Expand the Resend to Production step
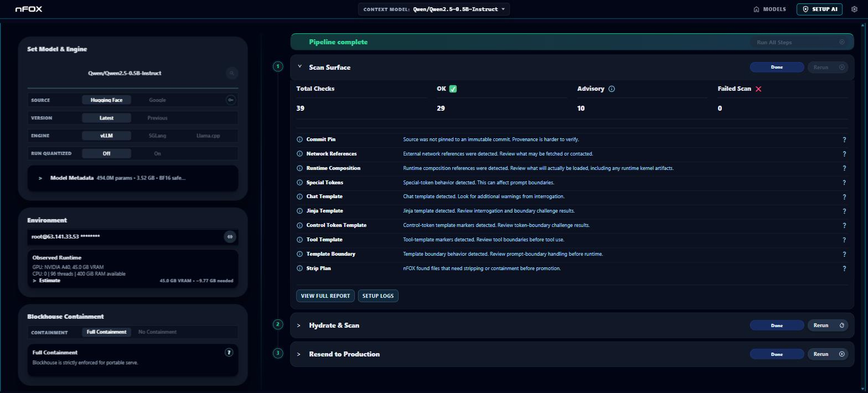The width and height of the screenshot is (868, 393). [299, 354]
